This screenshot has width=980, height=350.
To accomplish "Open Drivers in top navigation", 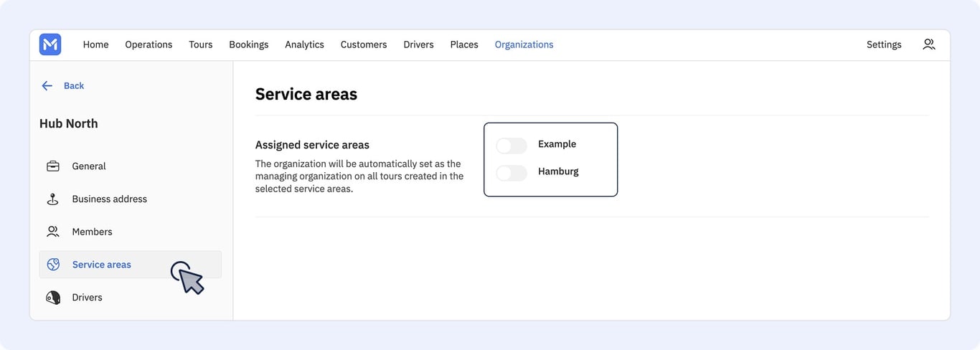I will (x=418, y=44).
